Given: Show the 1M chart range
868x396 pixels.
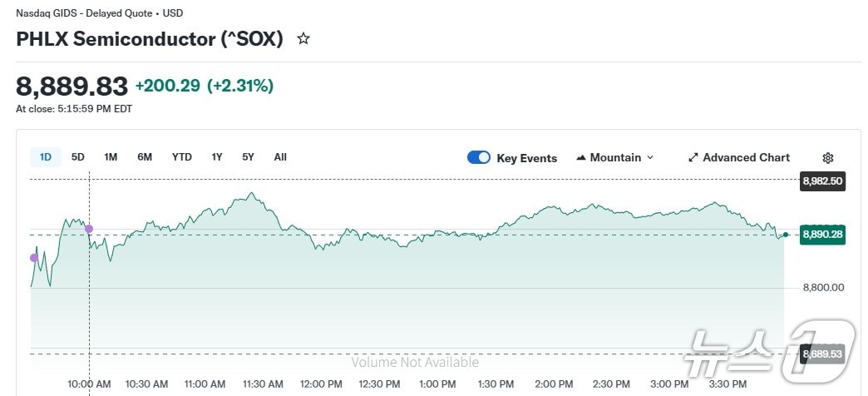Looking at the screenshot, I should 111,156.
